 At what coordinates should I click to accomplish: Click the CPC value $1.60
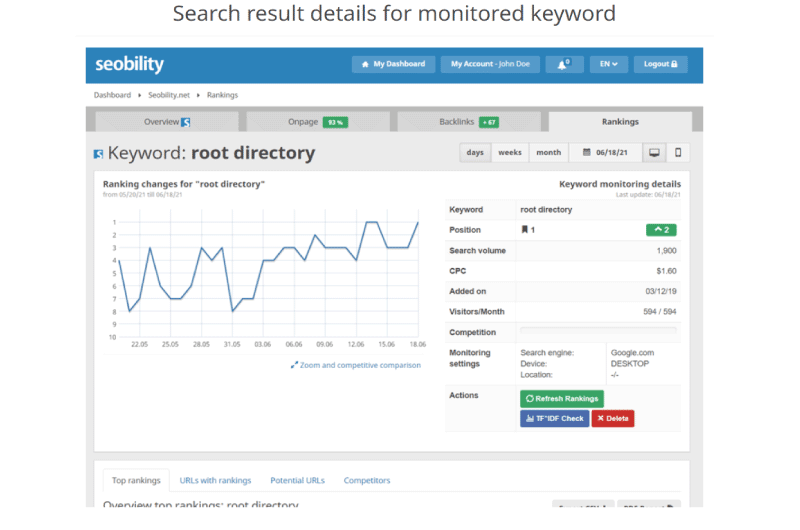click(666, 271)
